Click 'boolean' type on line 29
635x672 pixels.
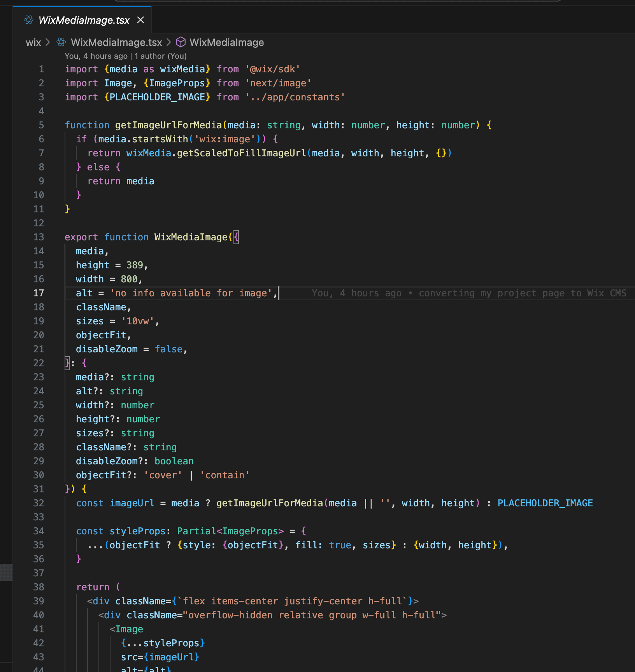174,461
